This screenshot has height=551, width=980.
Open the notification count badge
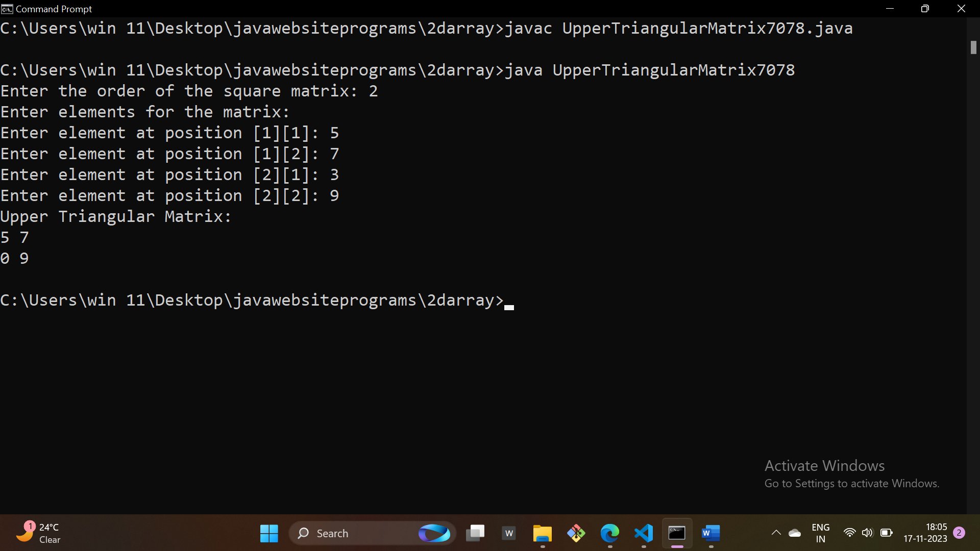coord(959,532)
